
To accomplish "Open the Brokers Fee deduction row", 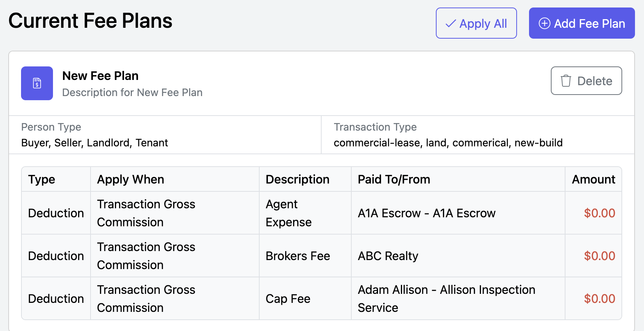I will tap(322, 256).
